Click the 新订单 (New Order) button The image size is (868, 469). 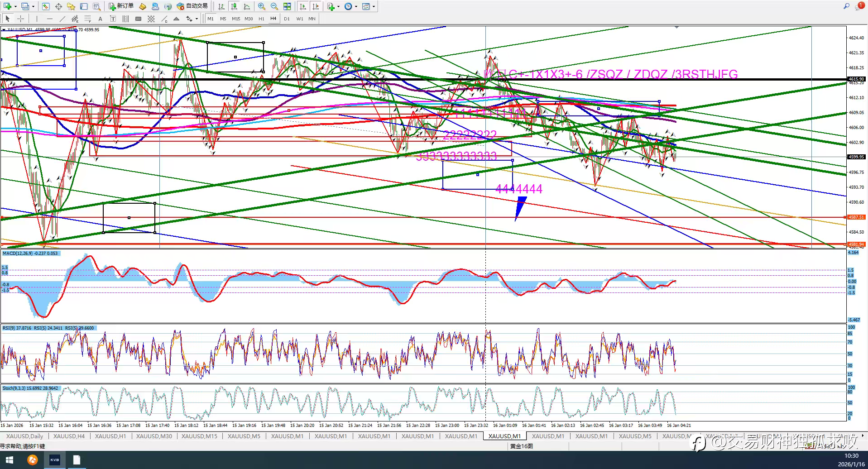click(x=121, y=6)
